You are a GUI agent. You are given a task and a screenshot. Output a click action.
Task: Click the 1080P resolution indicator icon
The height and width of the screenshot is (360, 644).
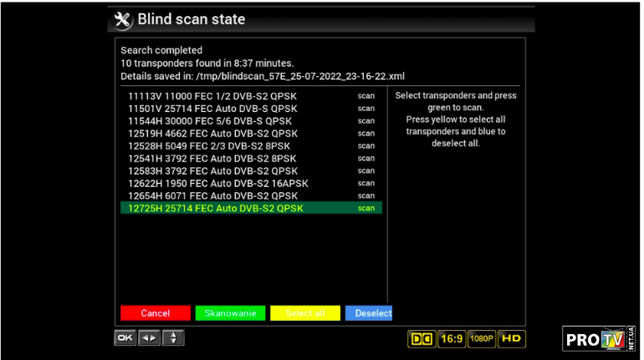coord(482,338)
